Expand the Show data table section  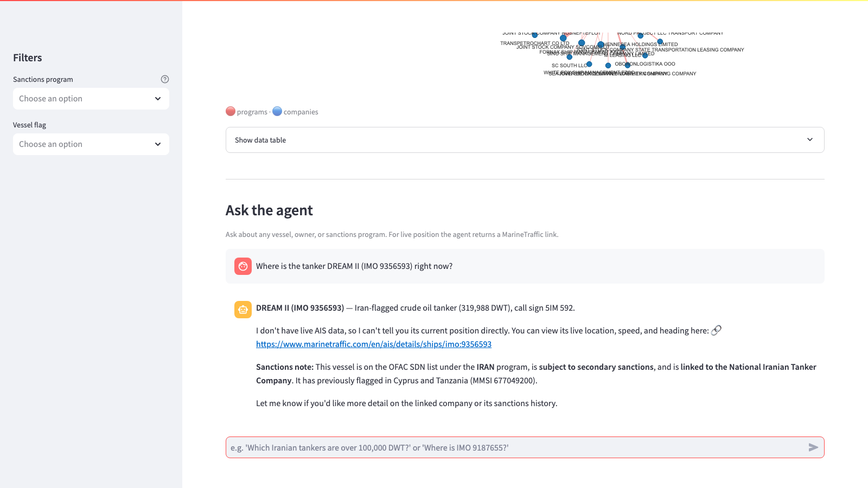click(x=525, y=140)
